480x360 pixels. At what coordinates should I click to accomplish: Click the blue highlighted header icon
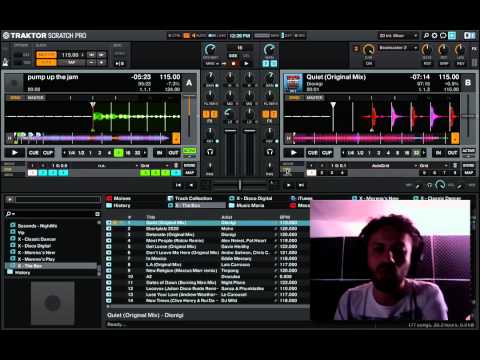coord(452,36)
